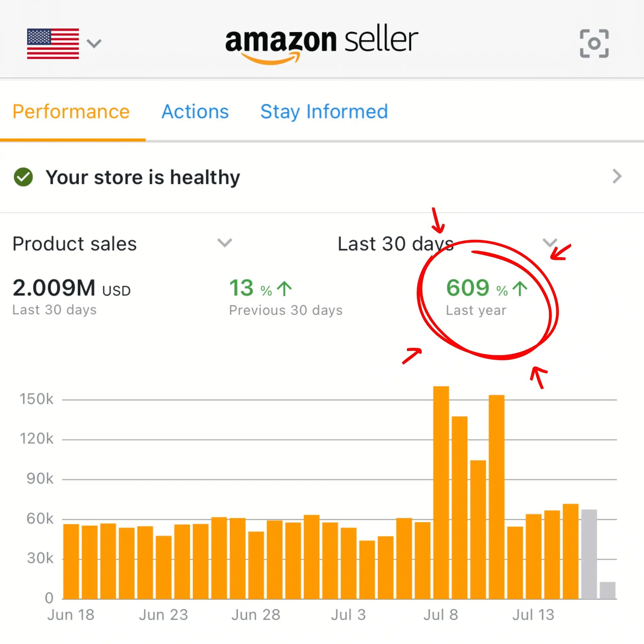644x644 pixels.
Task: Click the first orange bar at Jun 18
Action: click(71, 562)
